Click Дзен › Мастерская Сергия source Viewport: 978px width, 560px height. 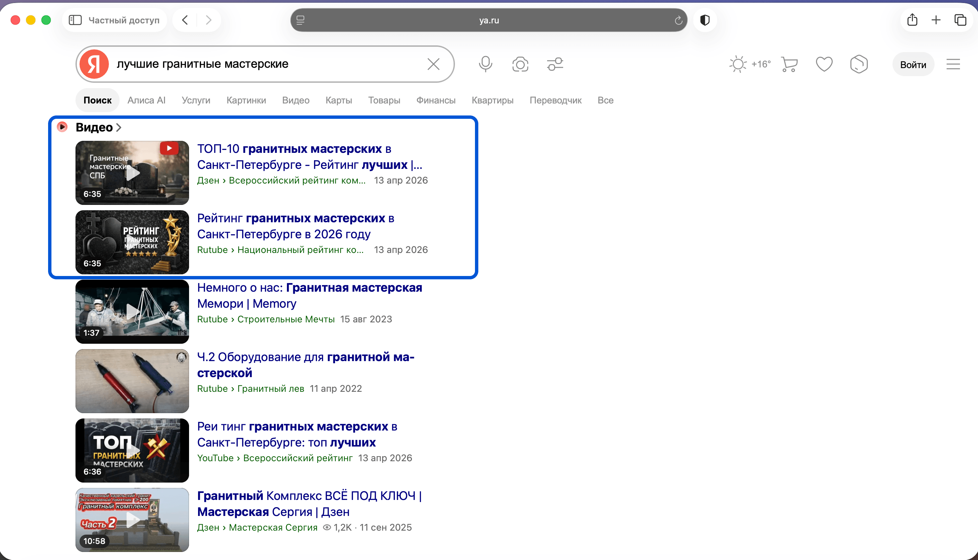point(257,527)
